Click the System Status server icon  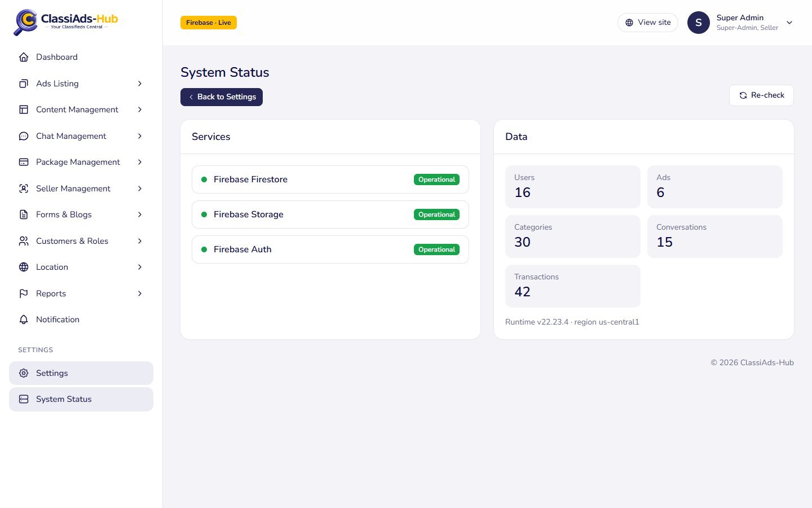tap(24, 399)
